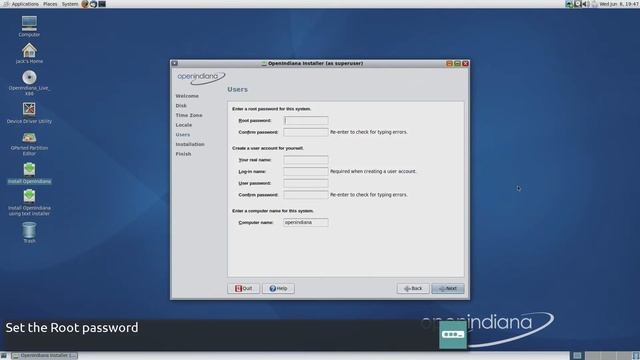Open the installer window menu icon

pyautogui.click(x=175, y=63)
